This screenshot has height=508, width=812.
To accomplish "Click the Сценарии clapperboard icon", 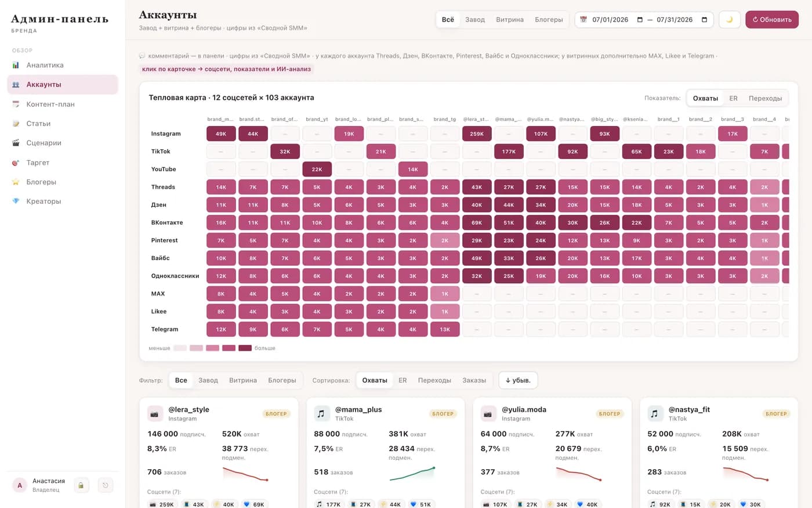I will (x=16, y=143).
